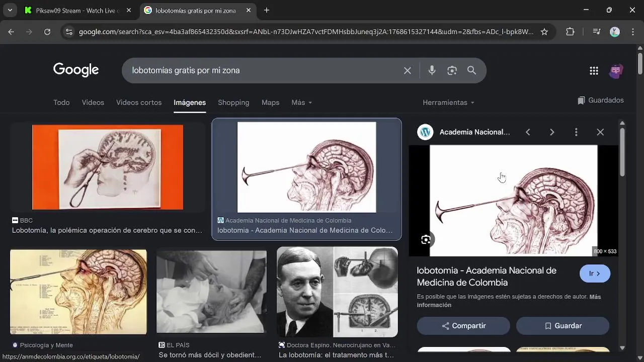
Task: Switch to the Shopping tab
Action: click(x=233, y=103)
